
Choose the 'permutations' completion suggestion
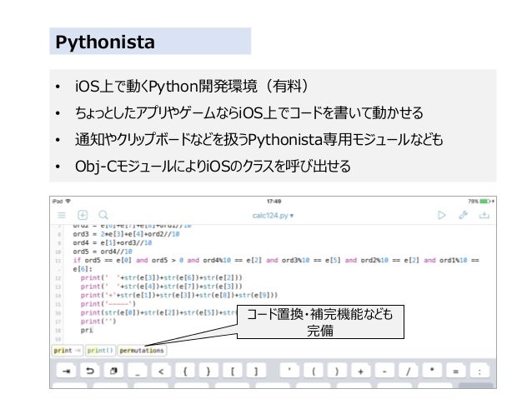point(142,351)
